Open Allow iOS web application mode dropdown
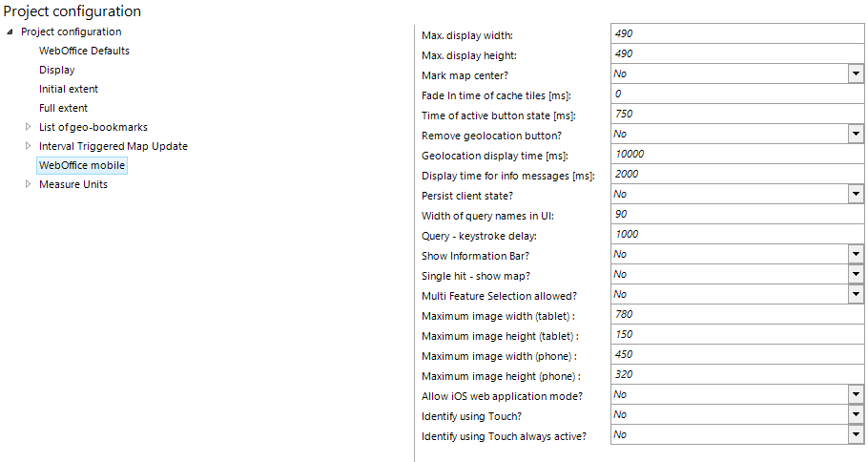 coord(855,395)
